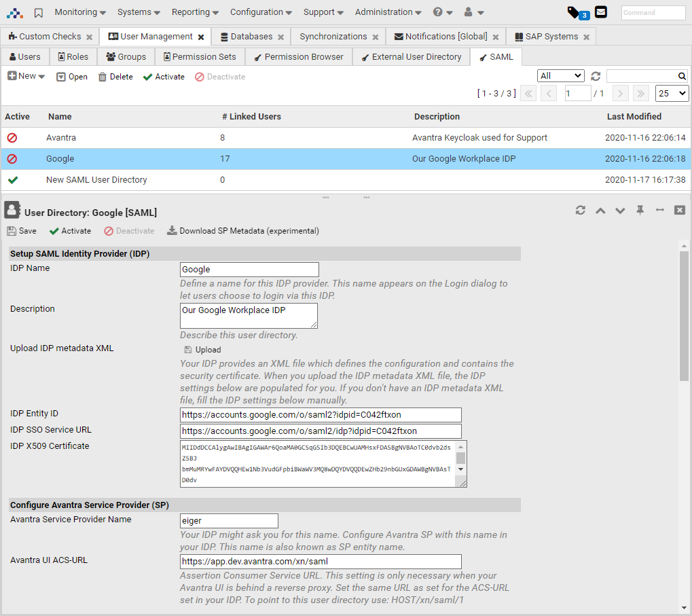Change the page size using the 25 dropdown

(671, 93)
